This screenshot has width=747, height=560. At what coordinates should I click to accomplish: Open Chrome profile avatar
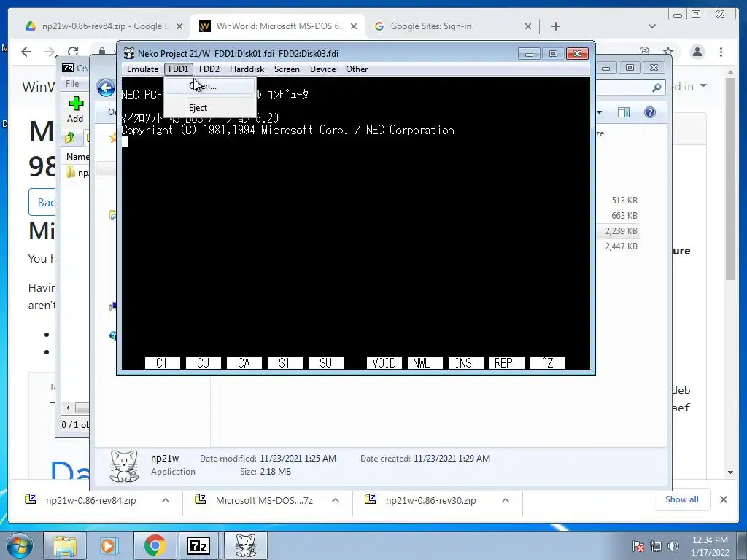(697, 52)
